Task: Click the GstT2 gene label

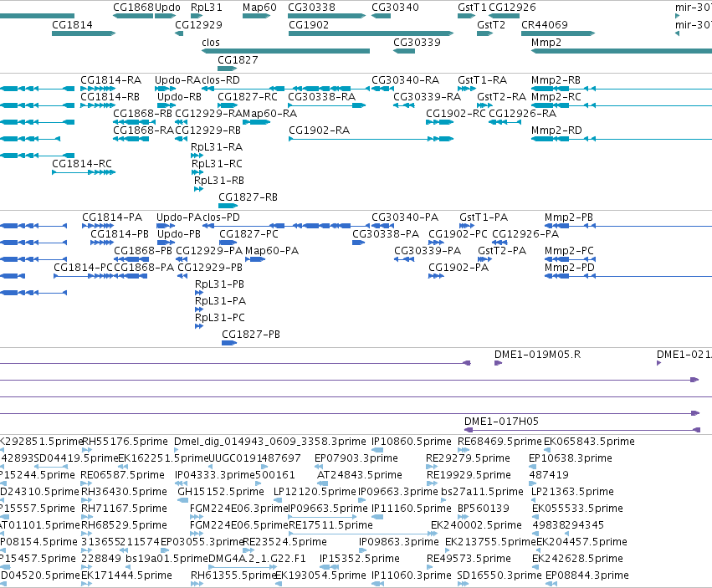Action: coord(491,24)
